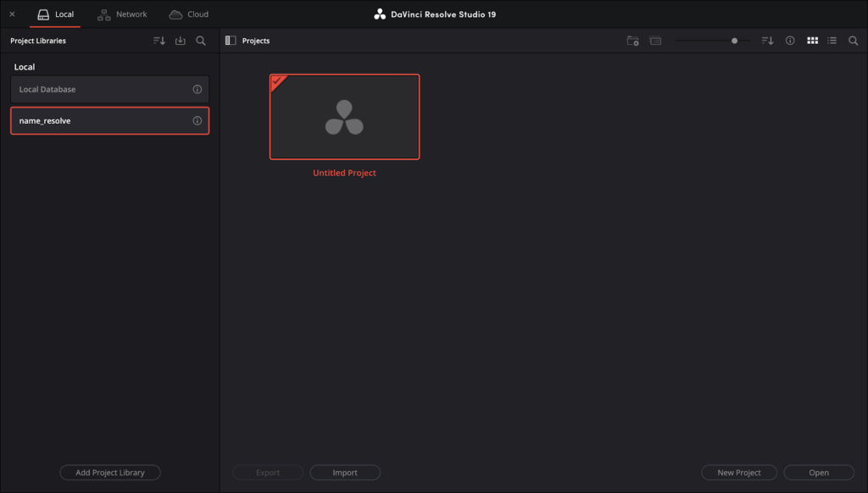Search projects with the magnifier icon

pos(853,41)
